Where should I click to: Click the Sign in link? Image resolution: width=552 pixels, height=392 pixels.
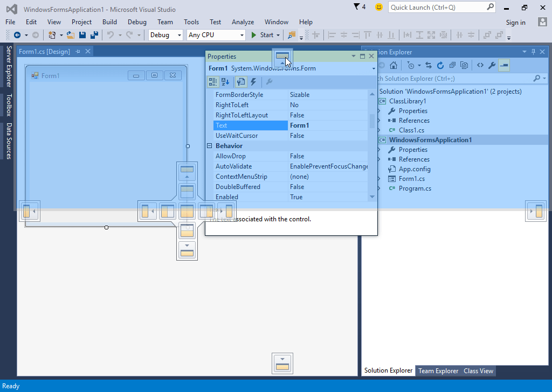[x=515, y=23]
